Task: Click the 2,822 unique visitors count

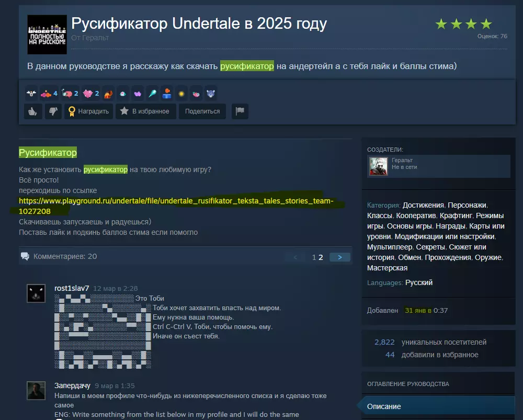Action: (x=384, y=342)
